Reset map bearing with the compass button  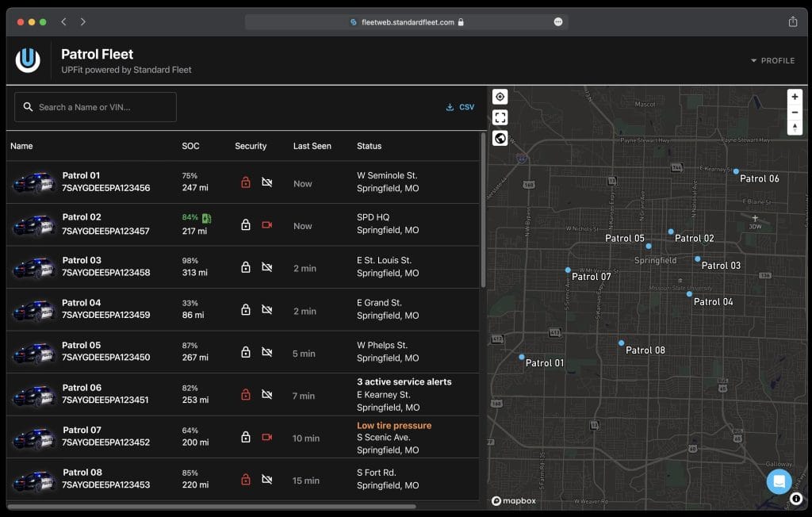tap(795, 128)
